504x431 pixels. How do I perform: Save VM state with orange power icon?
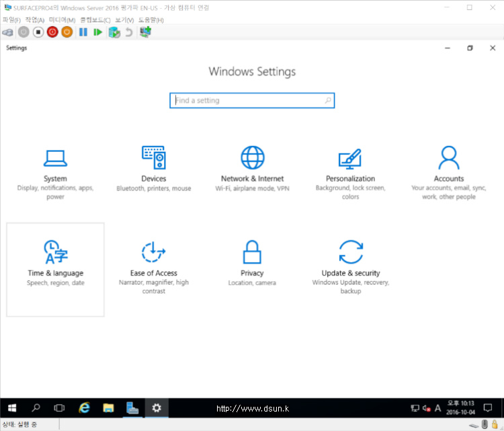(67, 32)
